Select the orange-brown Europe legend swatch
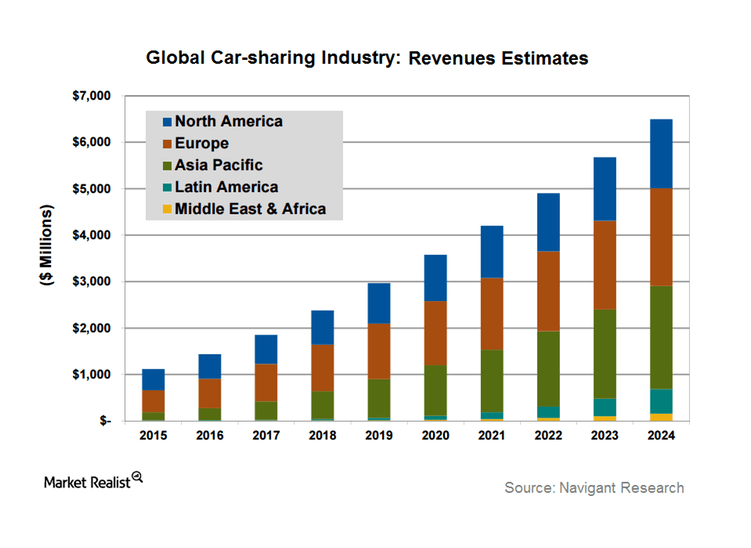 [x=166, y=144]
